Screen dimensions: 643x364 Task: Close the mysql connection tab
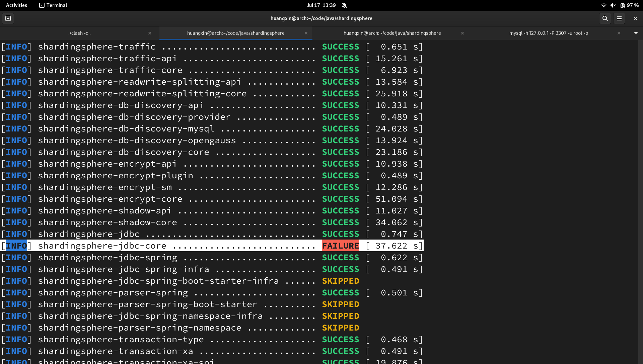[619, 33]
